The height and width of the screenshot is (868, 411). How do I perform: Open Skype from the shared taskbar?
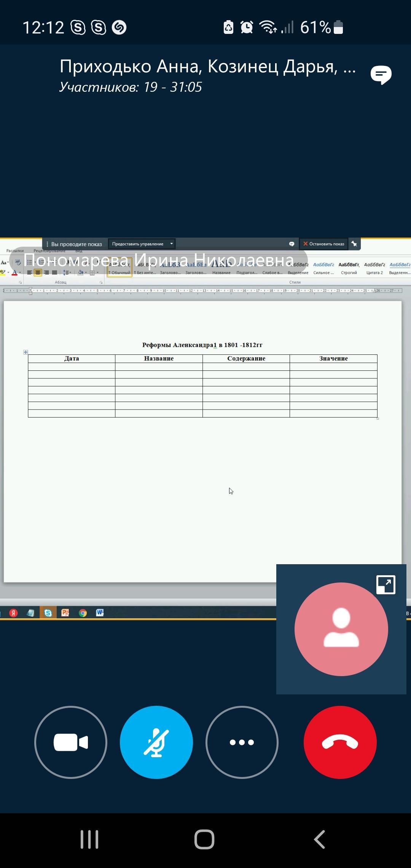48,613
